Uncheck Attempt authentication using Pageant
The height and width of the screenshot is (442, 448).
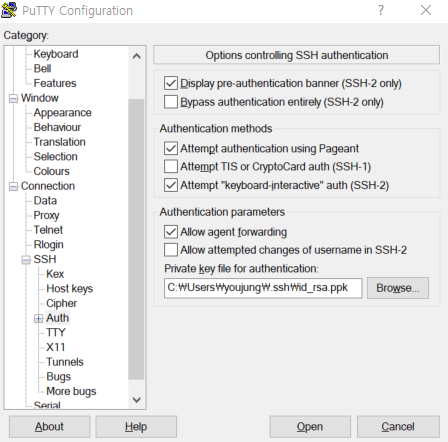click(171, 148)
